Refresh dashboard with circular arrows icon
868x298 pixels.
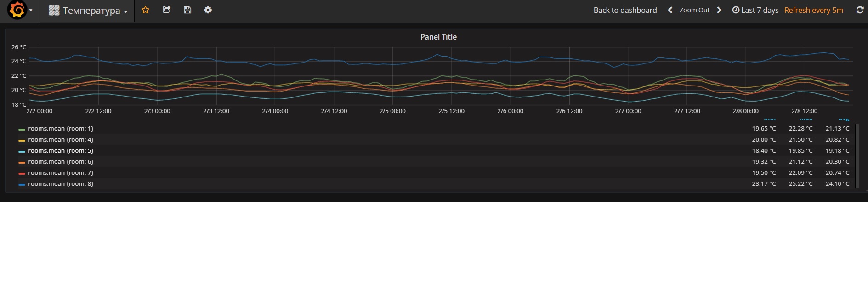pyautogui.click(x=860, y=10)
